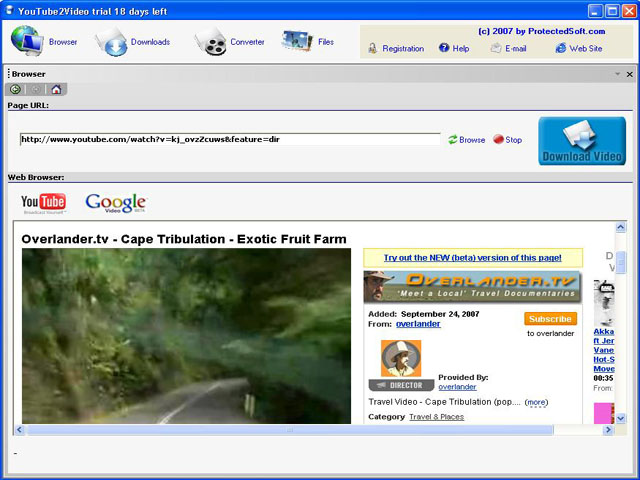
Task: Click the vertical scrollbar up arrow
Action: click(621, 227)
